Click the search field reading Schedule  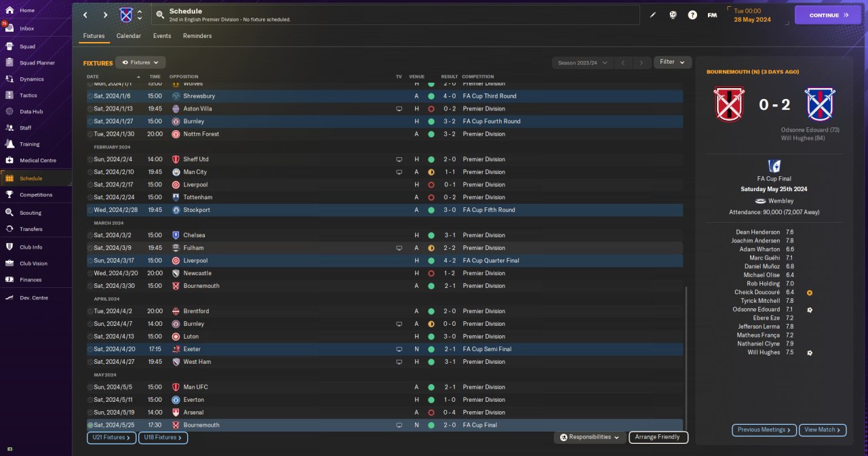[x=395, y=15]
